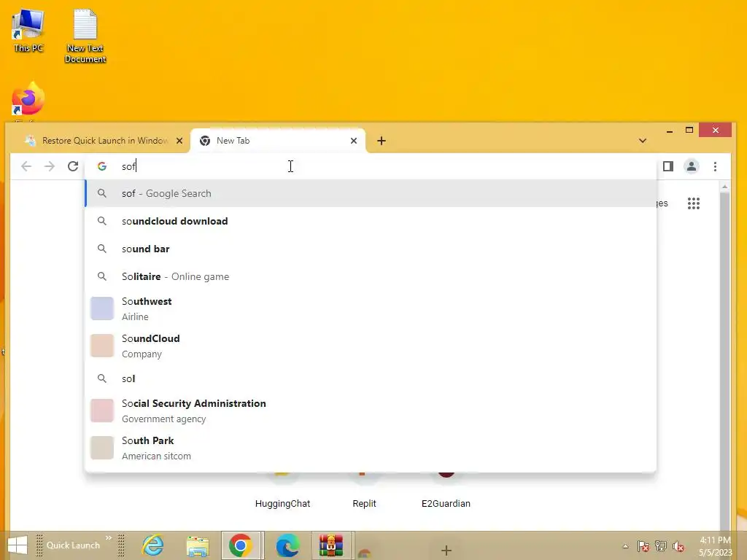Image resolution: width=747 pixels, height=560 pixels.
Task: Click the Southwest suggestion thumbnail
Action: [x=102, y=308]
